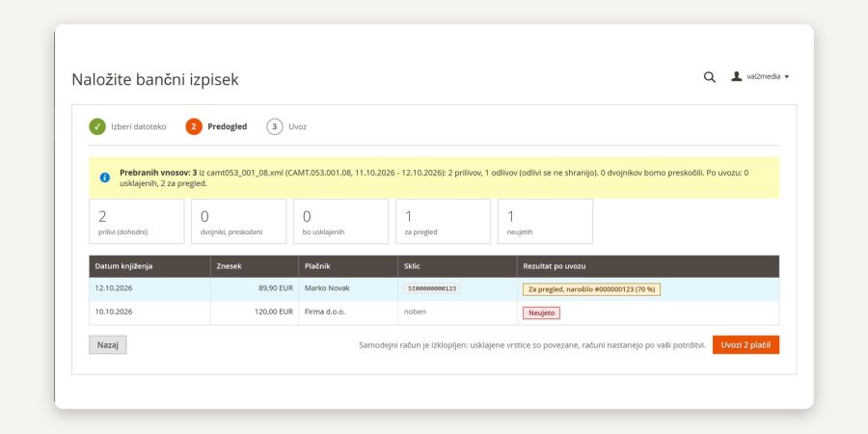Click the Firma d.o.o. payer cell
The image size is (868, 434).
click(347, 312)
